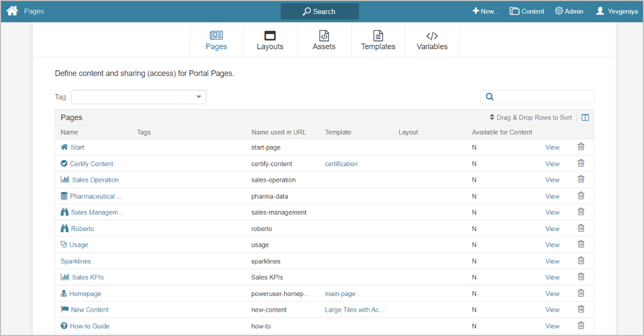The image size is (644, 336).
Task: Open the Templates tab
Action: (x=378, y=41)
